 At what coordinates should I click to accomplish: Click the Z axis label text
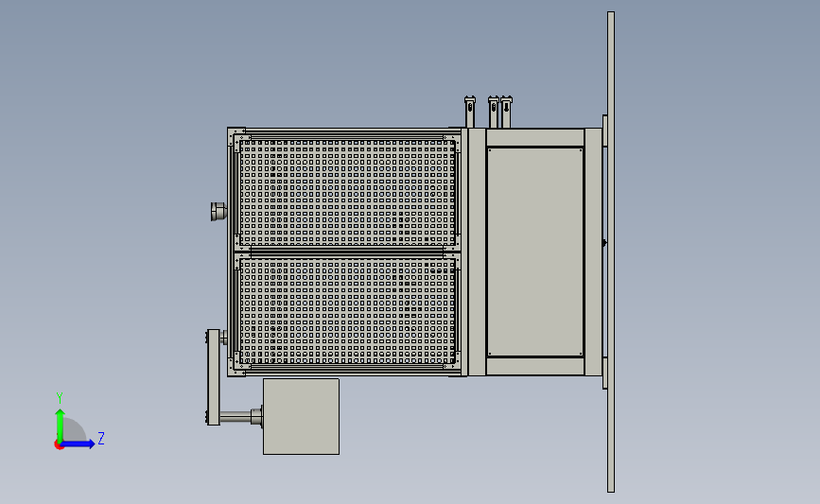tap(101, 438)
